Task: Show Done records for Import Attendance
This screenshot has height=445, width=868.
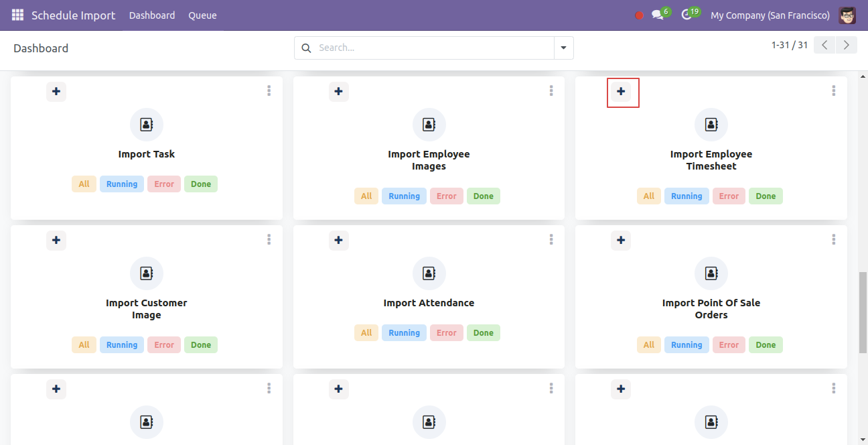Action: pos(484,333)
